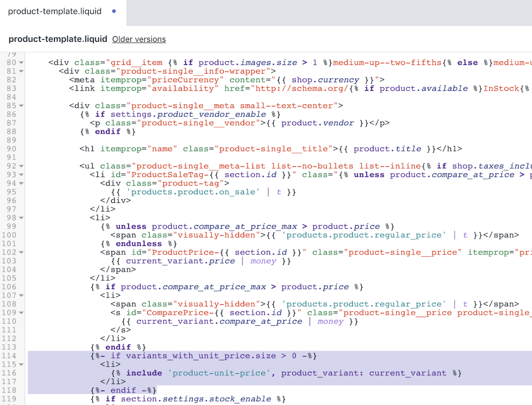Collapse the code block at line 80
532x405 pixels.
click(21, 63)
